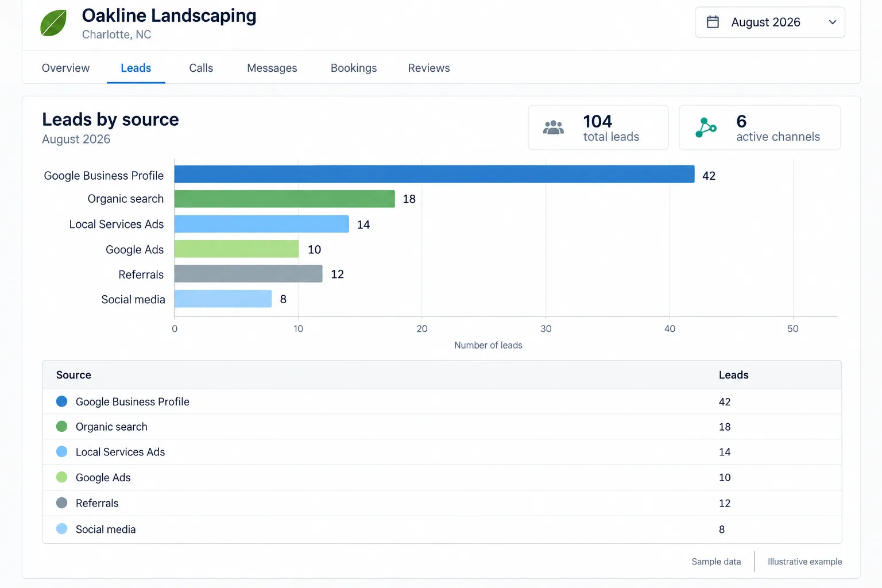Open the Bookings tab

[x=354, y=68]
